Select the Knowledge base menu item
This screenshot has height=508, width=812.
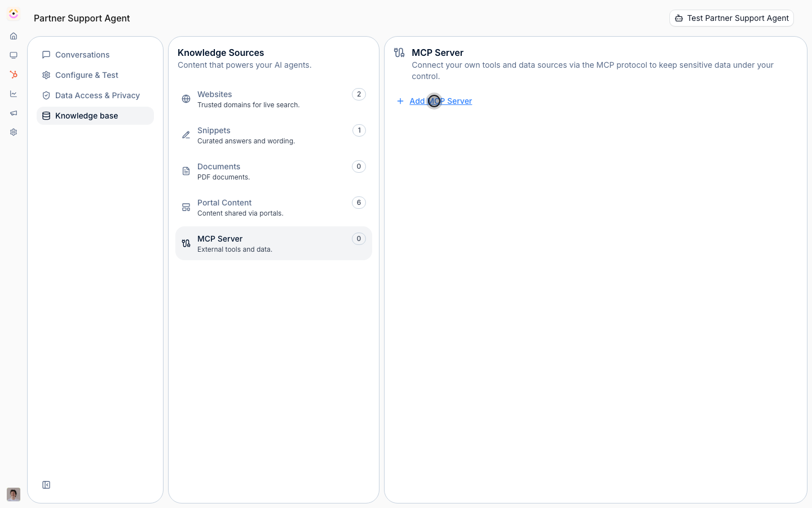[x=95, y=116]
